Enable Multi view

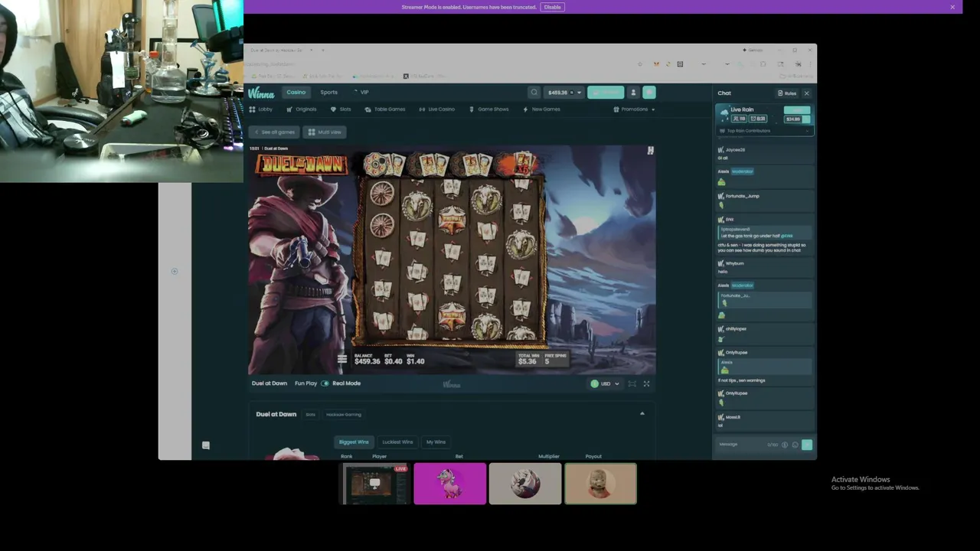[x=325, y=132]
